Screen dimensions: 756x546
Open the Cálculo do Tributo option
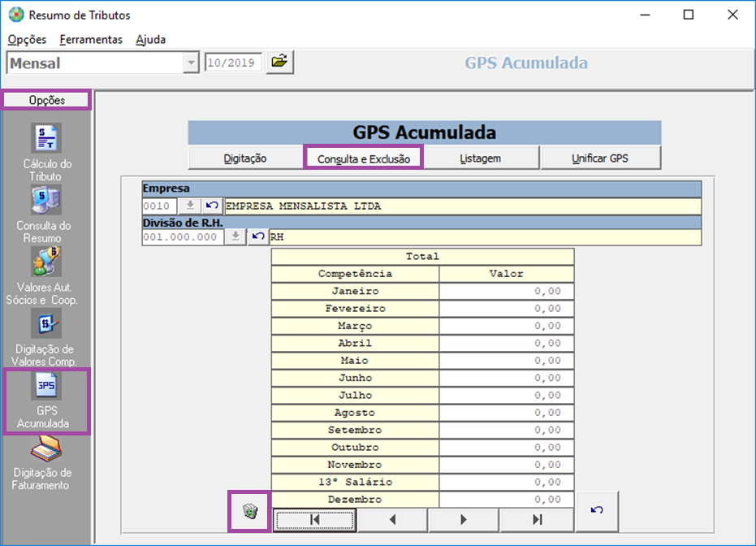click(46, 153)
